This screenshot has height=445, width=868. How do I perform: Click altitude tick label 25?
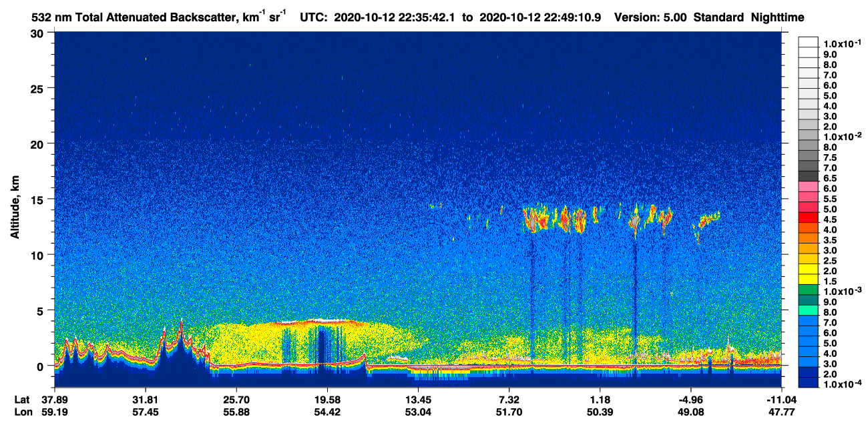(x=39, y=88)
